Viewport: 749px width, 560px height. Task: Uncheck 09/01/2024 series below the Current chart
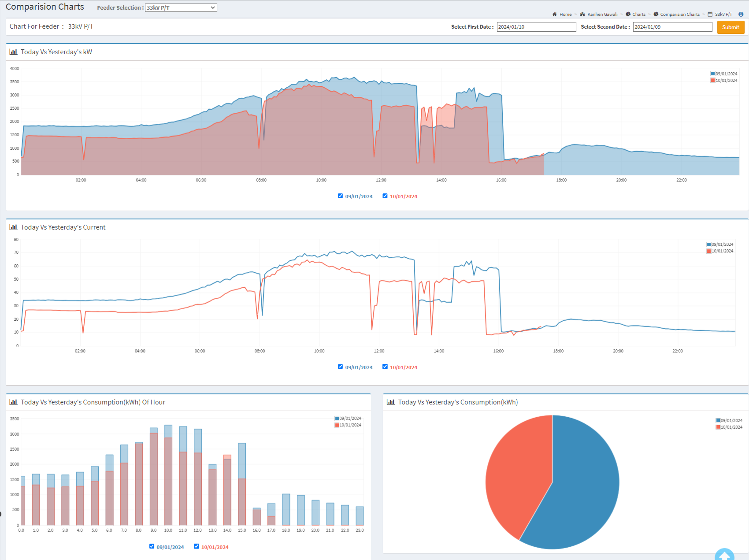(x=340, y=367)
